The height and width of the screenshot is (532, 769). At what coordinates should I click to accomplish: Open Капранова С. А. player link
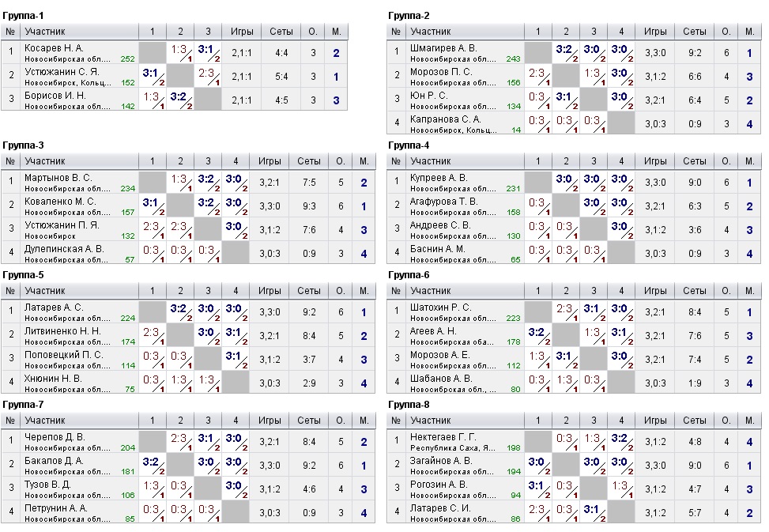pos(444,119)
